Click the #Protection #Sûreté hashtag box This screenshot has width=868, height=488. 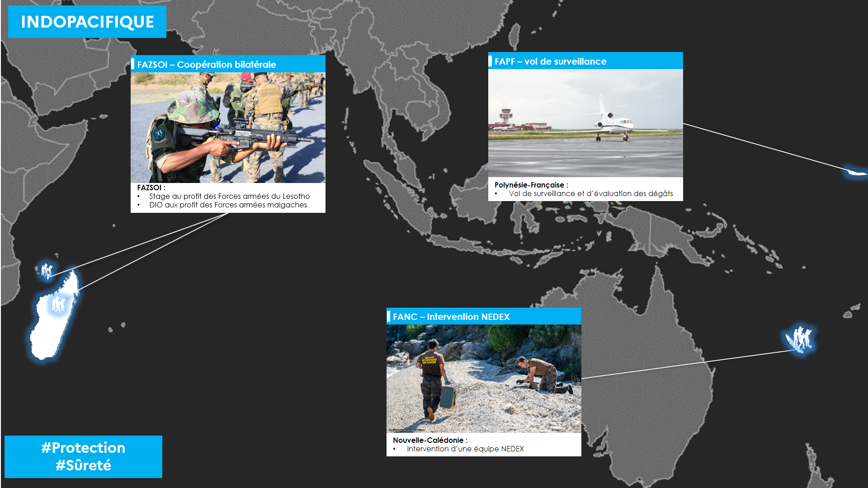tap(83, 456)
